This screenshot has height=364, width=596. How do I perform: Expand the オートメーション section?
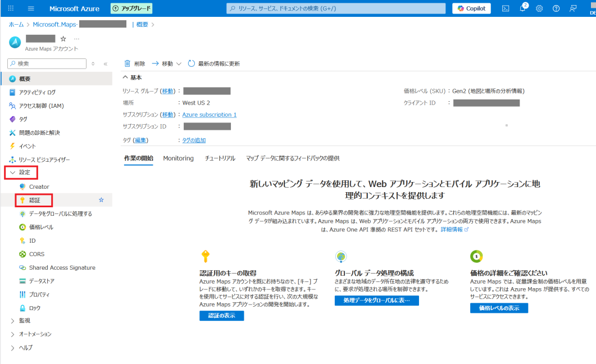click(12, 334)
